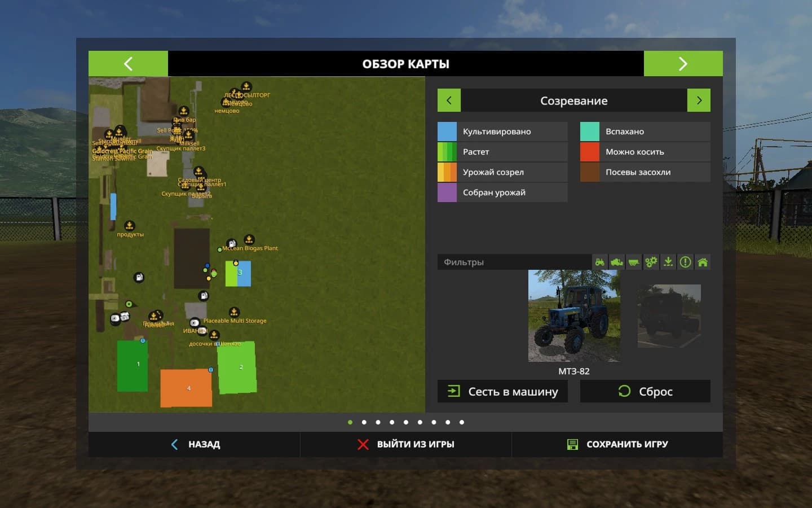The image size is (812, 508).
Task: Toggle the combine harvester filter icon
Action: [617, 262]
